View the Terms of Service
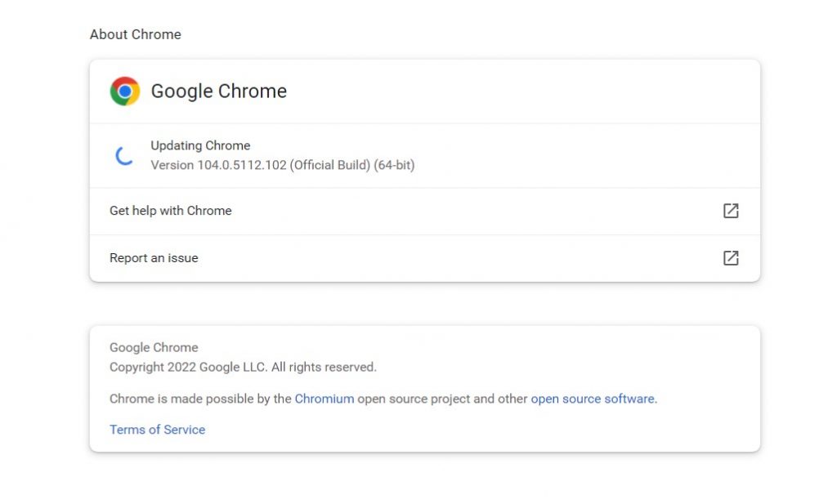 pyautogui.click(x=158, y=430)
